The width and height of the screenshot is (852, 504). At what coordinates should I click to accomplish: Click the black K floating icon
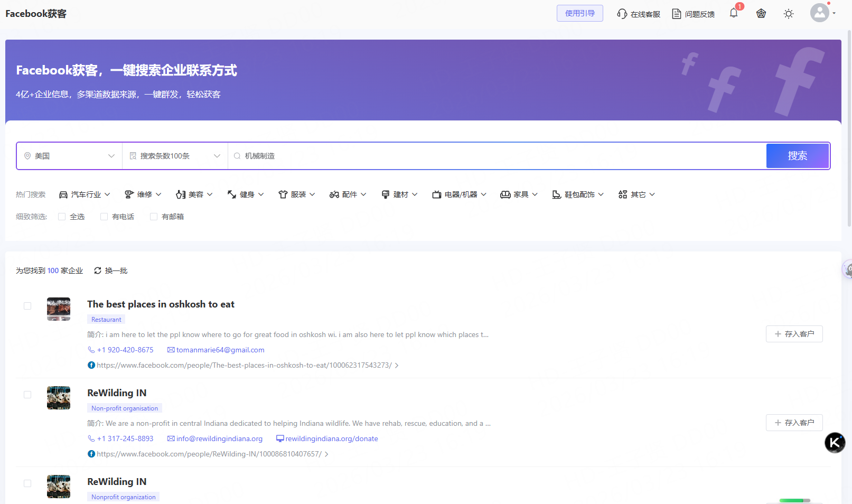point(835,443)
